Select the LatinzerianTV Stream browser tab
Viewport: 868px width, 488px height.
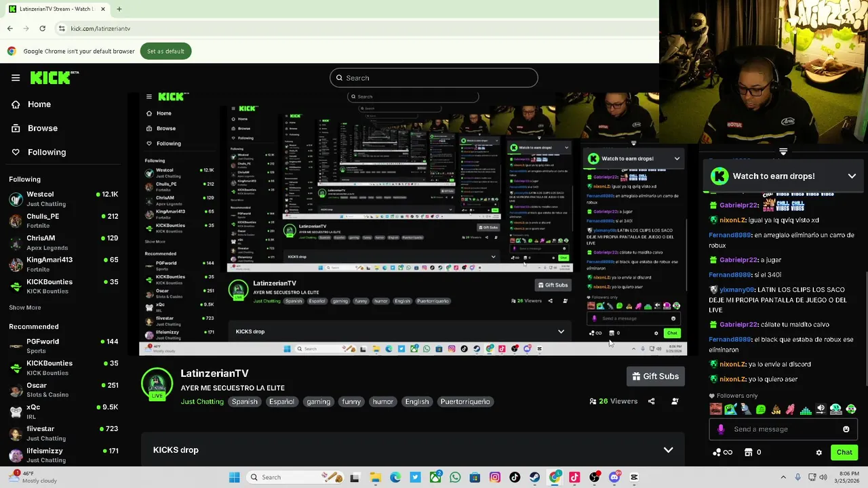coord(57,9)
